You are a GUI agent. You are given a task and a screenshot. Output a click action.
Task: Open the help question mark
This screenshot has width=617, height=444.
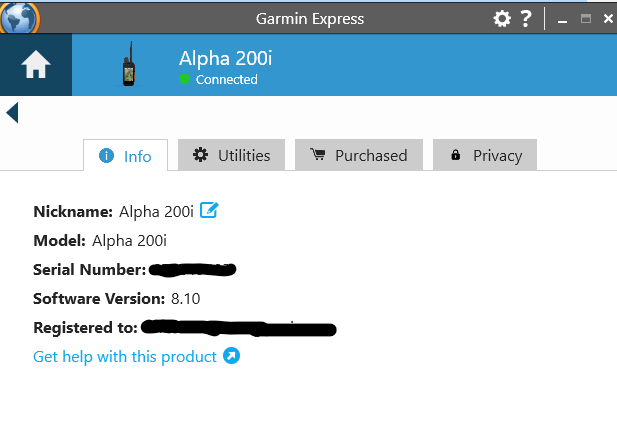coord(526,18)
